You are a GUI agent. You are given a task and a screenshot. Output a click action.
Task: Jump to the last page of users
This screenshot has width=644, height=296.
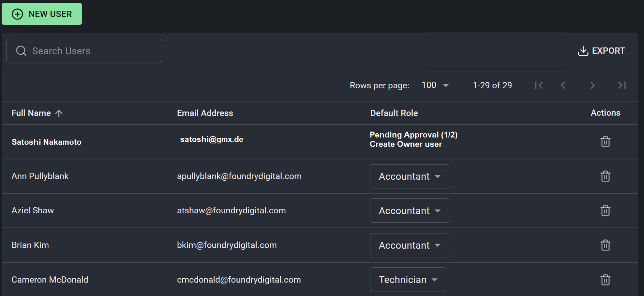(622, 85)
